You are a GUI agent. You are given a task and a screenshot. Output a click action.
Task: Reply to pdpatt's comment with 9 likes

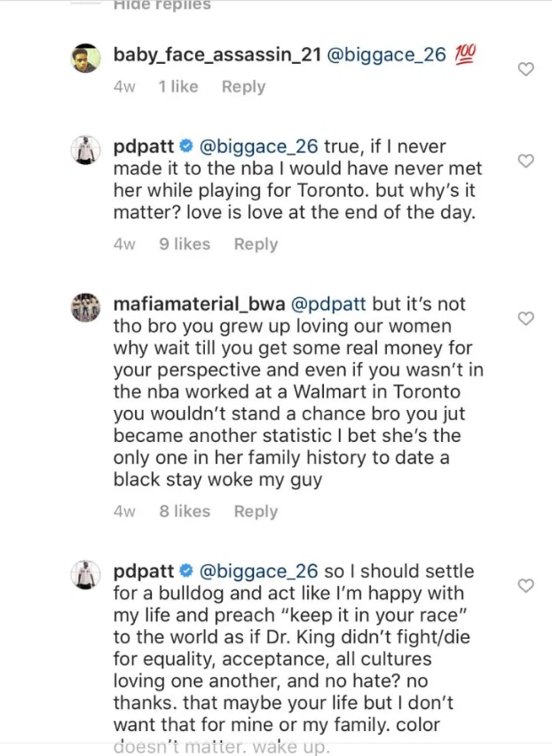tap(256, 244)
